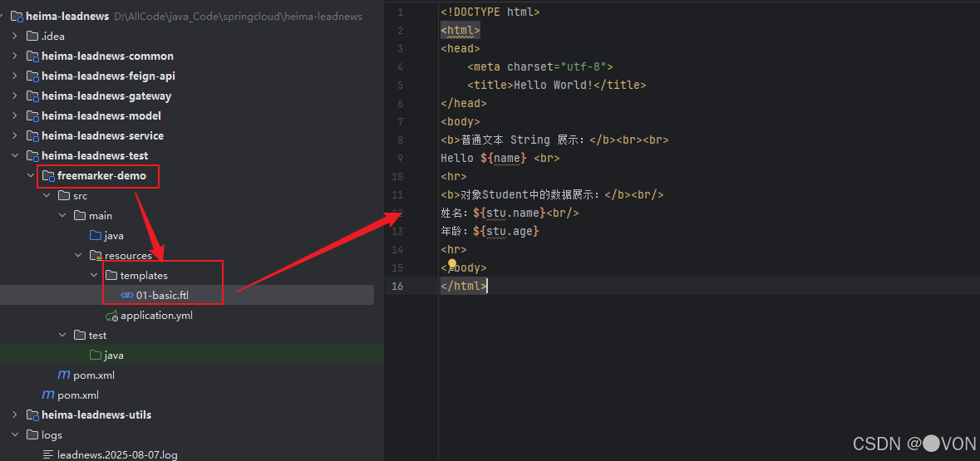Click line number 1 in the gutter
The width and height of the screenshot is (980, 461).
[x=400, y=12]
